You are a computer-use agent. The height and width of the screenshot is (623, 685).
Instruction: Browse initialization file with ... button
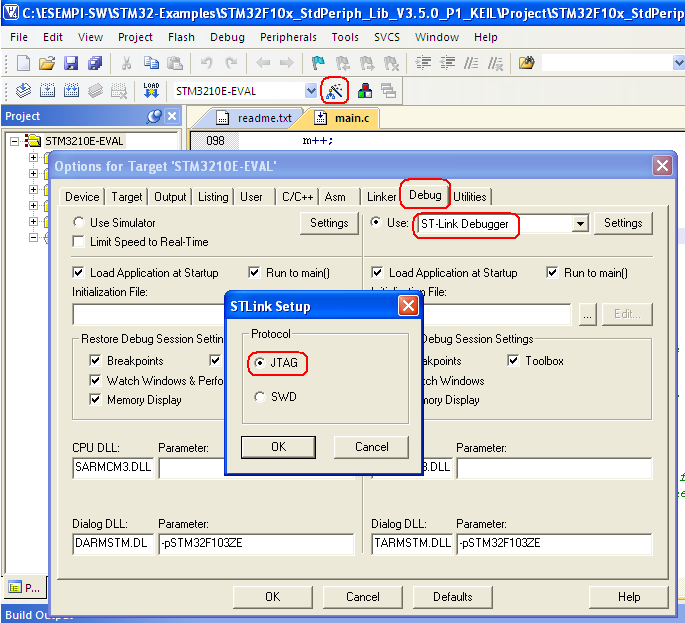coord(587,314)
